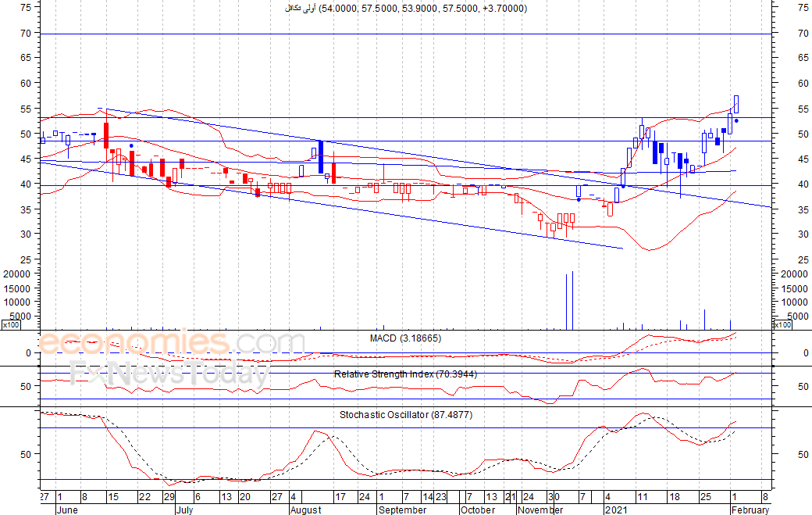Click the date label 25 in January 2021
Screen dimensions: 812x515
(705, 497)
